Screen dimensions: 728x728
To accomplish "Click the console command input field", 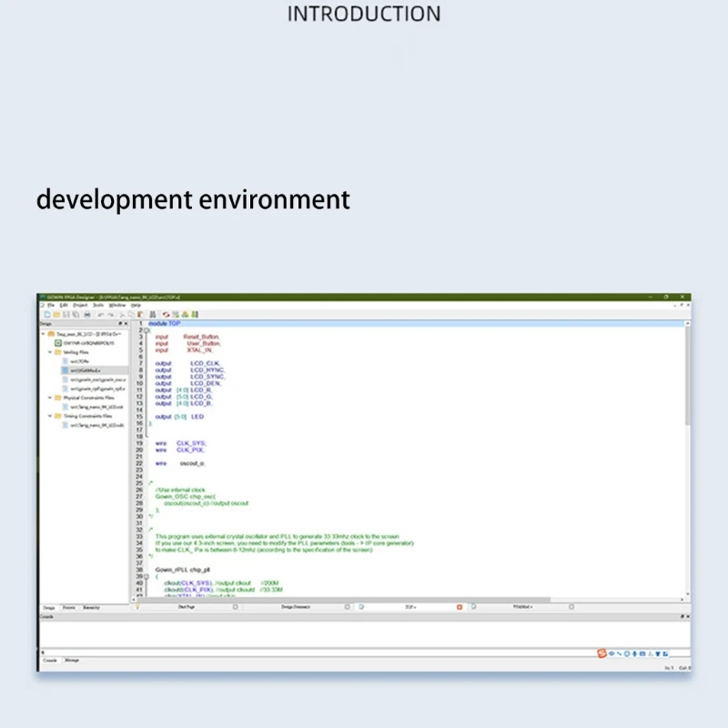I will click(x=318, y=652).
